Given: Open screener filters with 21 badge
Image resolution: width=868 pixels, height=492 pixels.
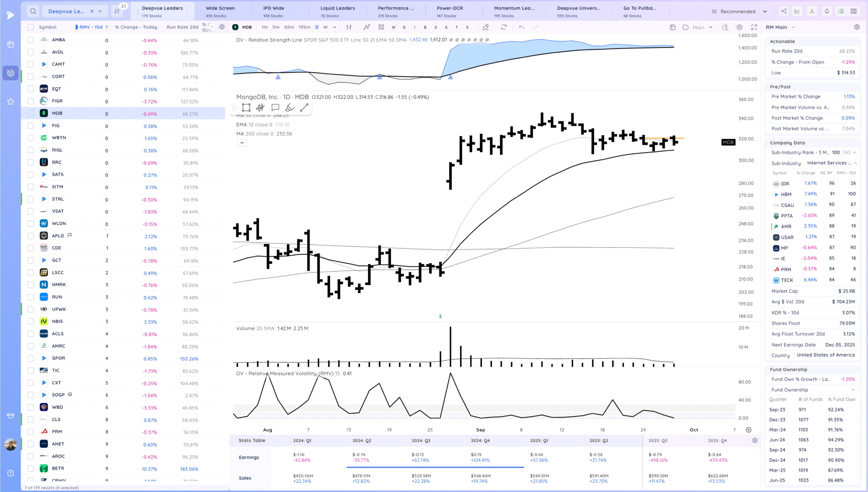Looking at the screenshot, I should tap(117, 11).
